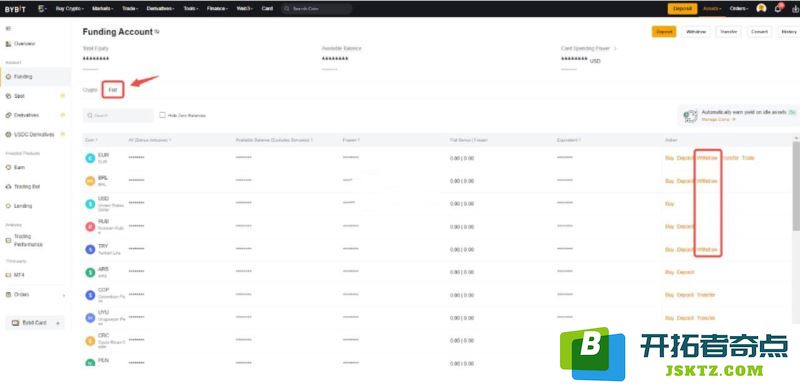The width and height of the screenshot is (800, 384).
Task: Click the Bybit Card icon in sidebar
Action: pyautogui.click(x=15, y=323)
